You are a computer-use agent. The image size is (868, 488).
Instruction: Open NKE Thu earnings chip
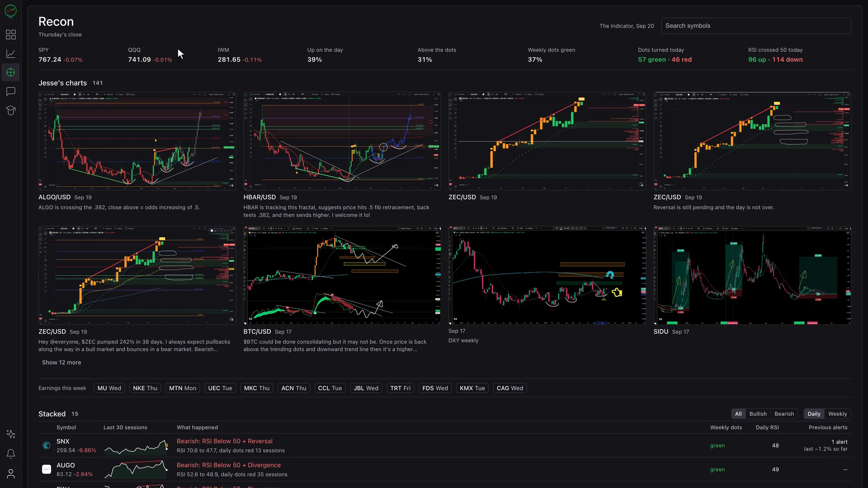click(x=145, y=388)
